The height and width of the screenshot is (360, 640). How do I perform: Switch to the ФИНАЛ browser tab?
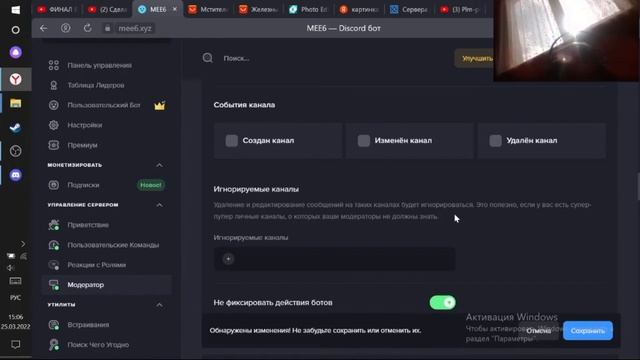pyautogui.click(x=56, y=9)
